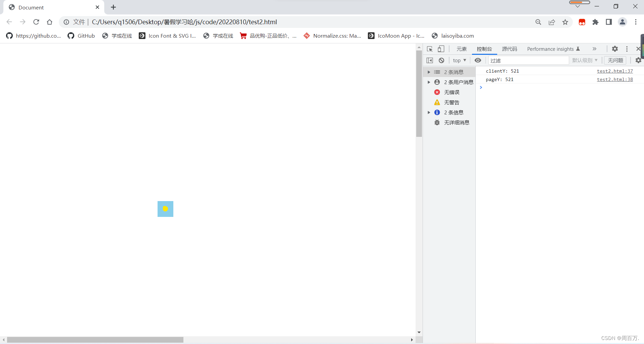Select the Document browser tab

tap(53, 7)
